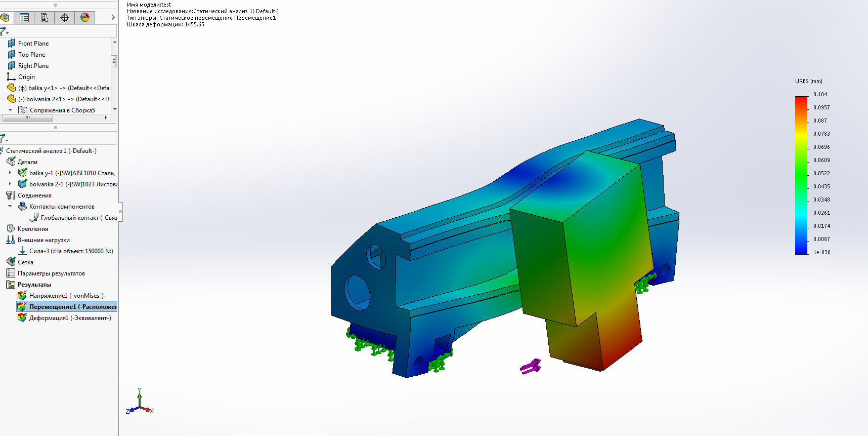The height and width of the screenshot is (436, 868).
Task: Select the balka y<1> component icon
Action: (11, 88)
